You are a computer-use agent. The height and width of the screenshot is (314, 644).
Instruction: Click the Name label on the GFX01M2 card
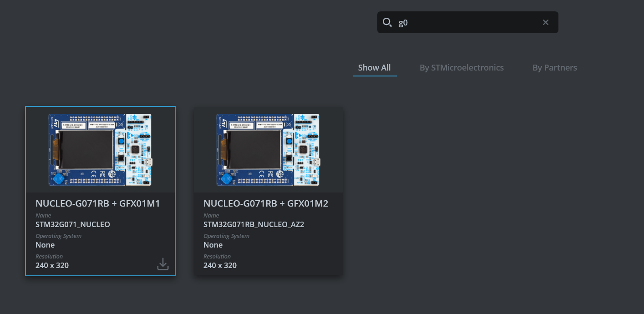211,215
